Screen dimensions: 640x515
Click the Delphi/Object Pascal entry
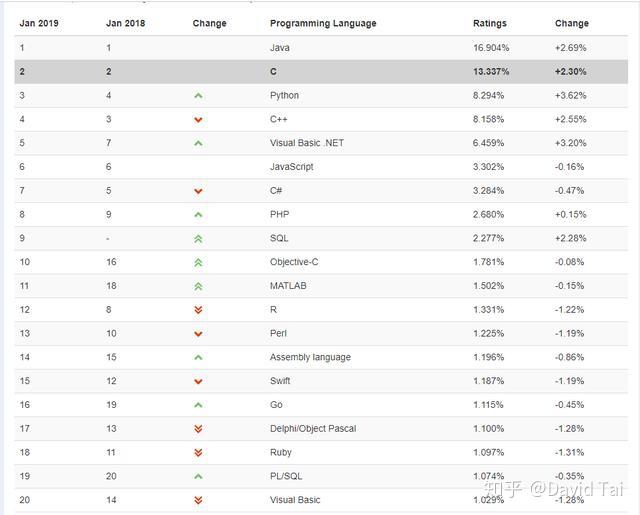pos(313,429)
